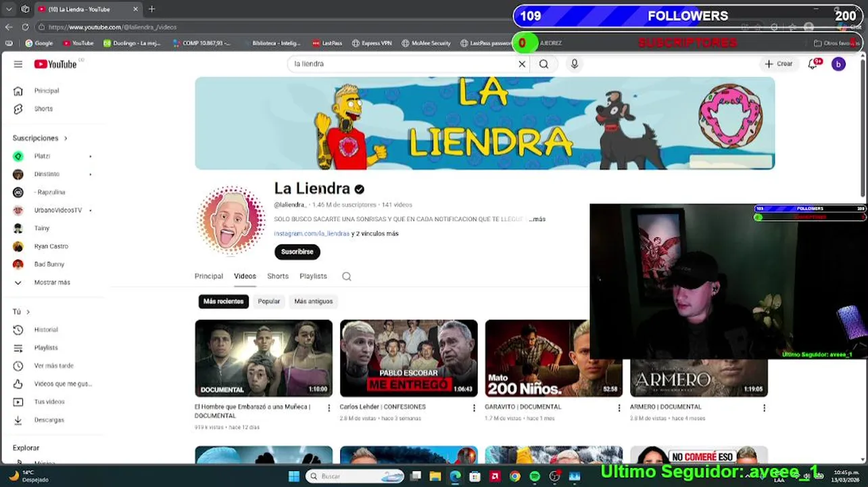Open the instagram.com/la_liendra link
Screen dimensions: 868x487
click(312, 233)
